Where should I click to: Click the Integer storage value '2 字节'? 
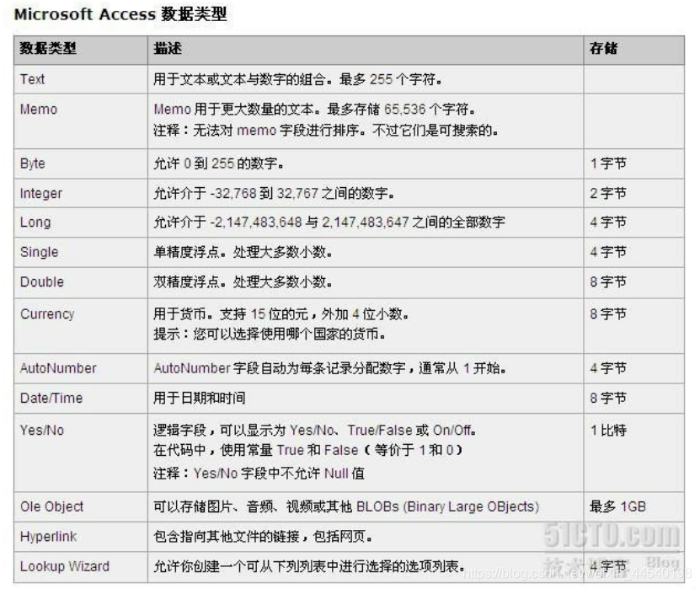pos(608,193)
